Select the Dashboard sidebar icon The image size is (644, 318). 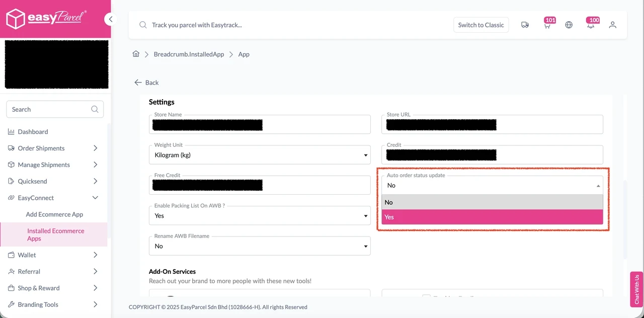11,131
